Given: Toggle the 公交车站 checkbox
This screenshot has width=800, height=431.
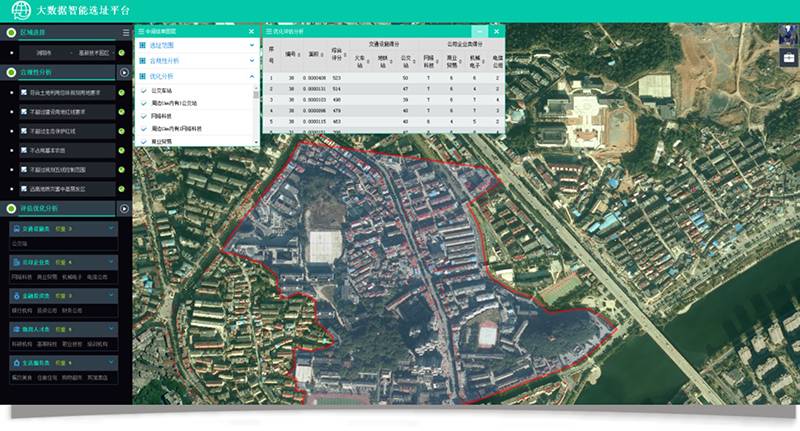Looking at the screenshot, I should [144, 90].
